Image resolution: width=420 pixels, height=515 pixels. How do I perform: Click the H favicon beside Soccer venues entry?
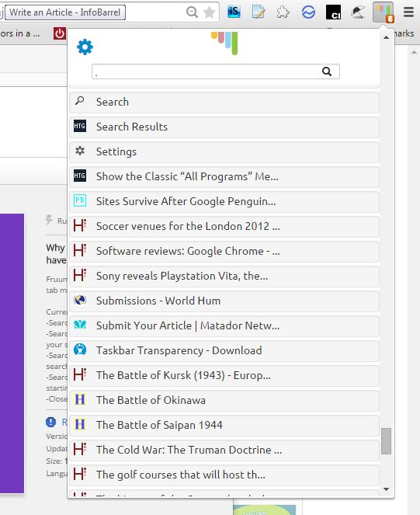click(x=80, y=225)
